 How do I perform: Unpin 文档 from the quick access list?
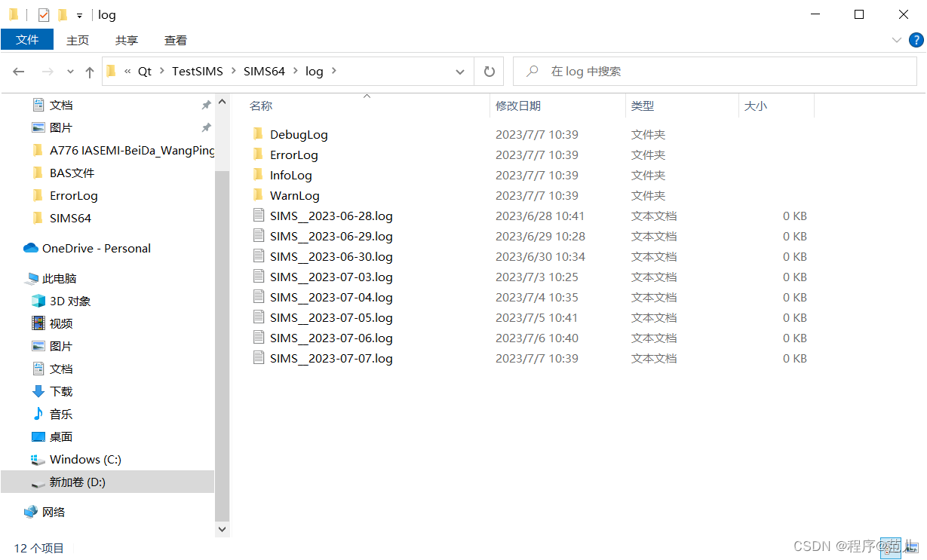206,105
